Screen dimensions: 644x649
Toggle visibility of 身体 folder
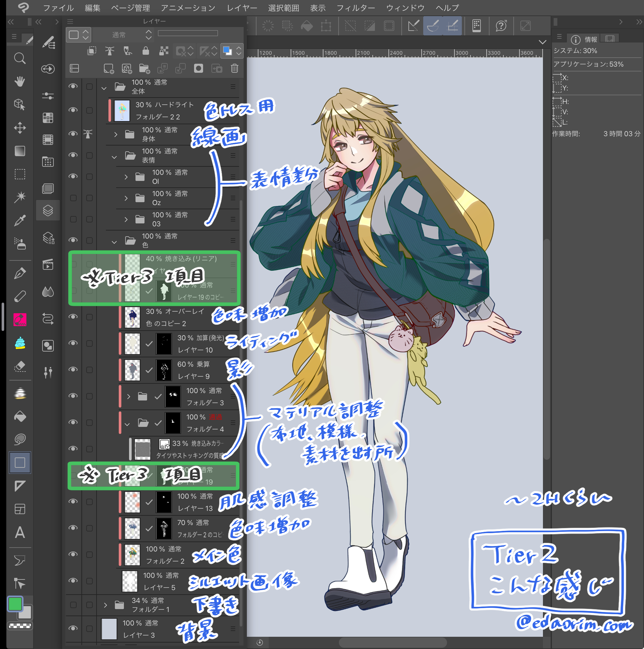73,134
